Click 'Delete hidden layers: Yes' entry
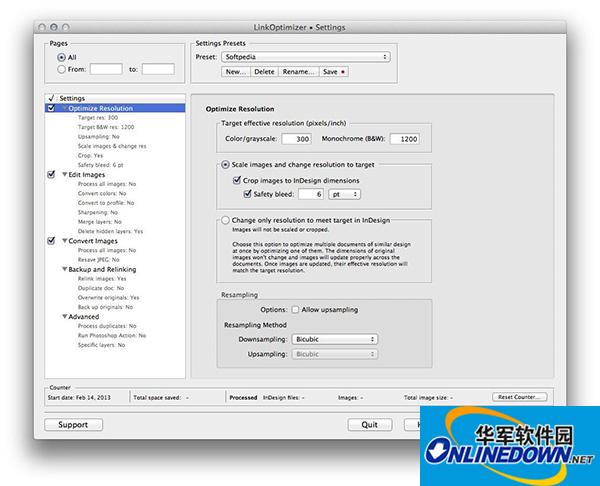This screenshot has width=600, height=486. tap(110, 231)
